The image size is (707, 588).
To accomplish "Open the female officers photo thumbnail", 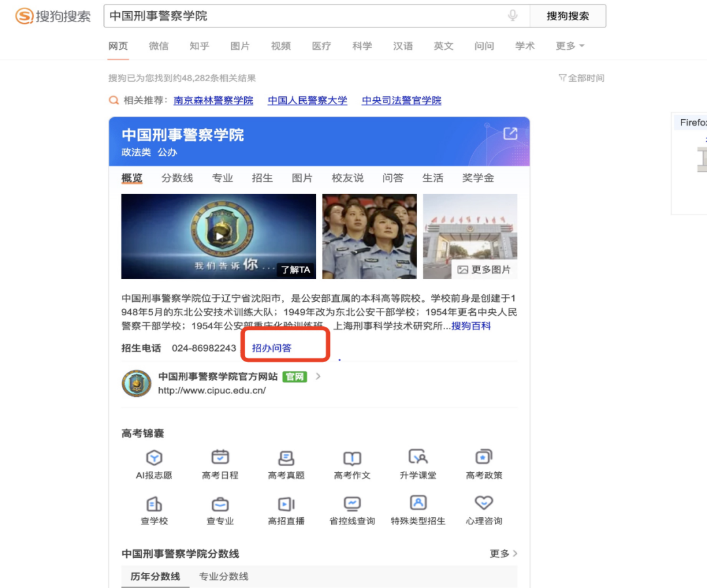I will 370,236.
